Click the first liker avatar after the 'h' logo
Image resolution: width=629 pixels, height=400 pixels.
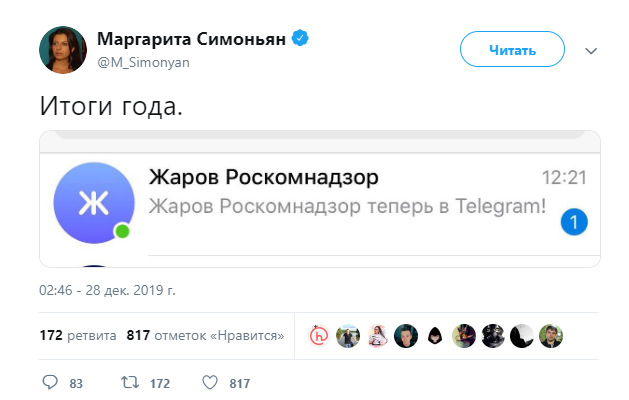point(348,336)
